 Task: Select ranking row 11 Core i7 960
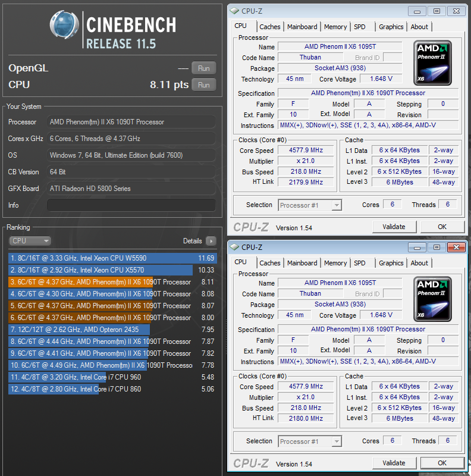[x=112, y=377]
